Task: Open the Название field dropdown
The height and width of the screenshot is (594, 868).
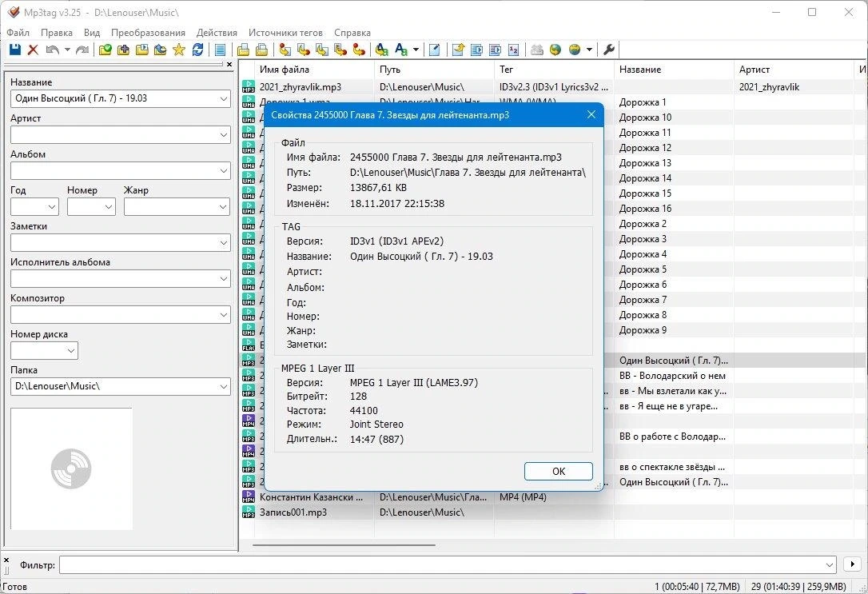Action: point(224,98)
